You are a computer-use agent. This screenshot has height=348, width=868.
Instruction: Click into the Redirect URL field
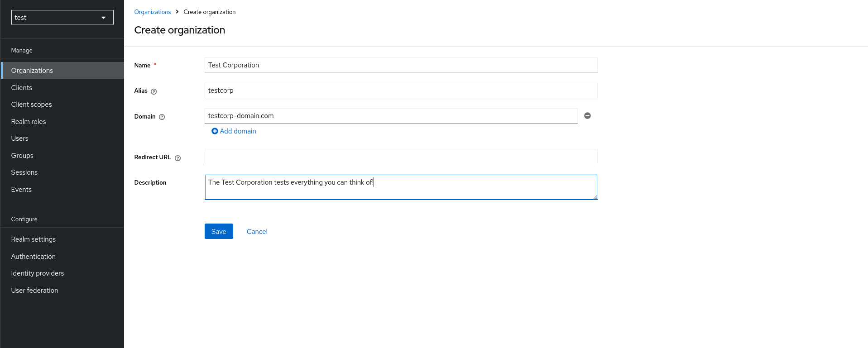401,157
